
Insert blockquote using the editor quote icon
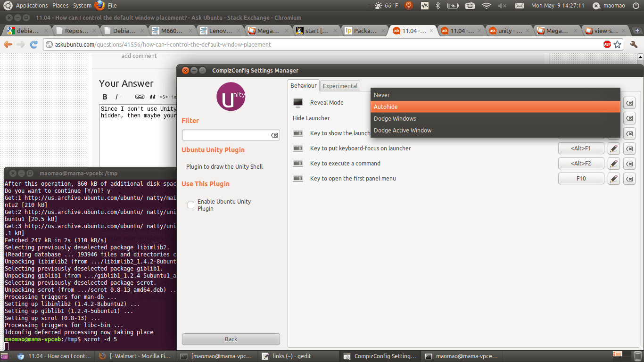pyautogui.click(x=152, y=97)
